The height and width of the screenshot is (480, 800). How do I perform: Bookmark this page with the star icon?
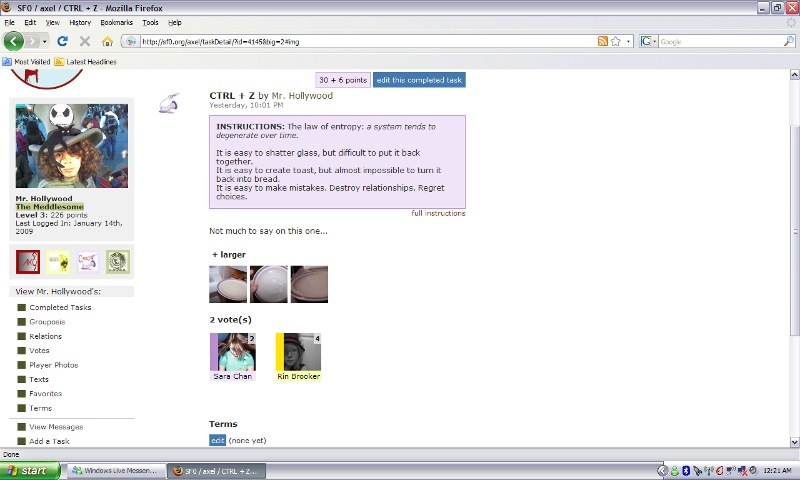[616, 41]
